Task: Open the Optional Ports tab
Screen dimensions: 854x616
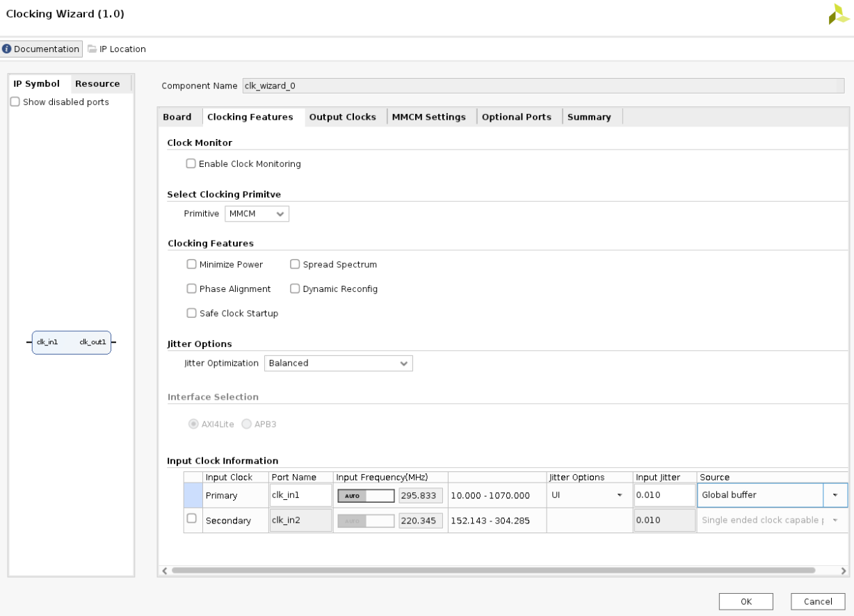Action: click(x=517, y=117)
